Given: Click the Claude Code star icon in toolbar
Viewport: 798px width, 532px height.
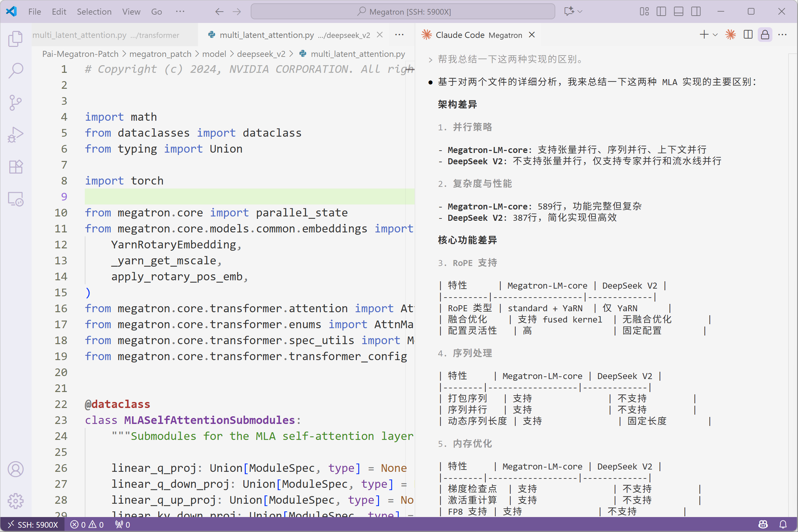Looking at the screenshot, I should (731, 35).
